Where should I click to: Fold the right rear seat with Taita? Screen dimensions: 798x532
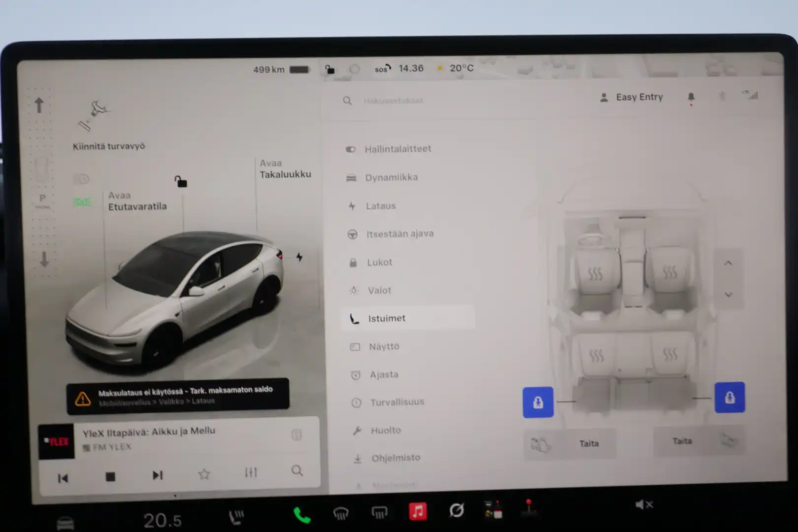(x=699, y=441)
